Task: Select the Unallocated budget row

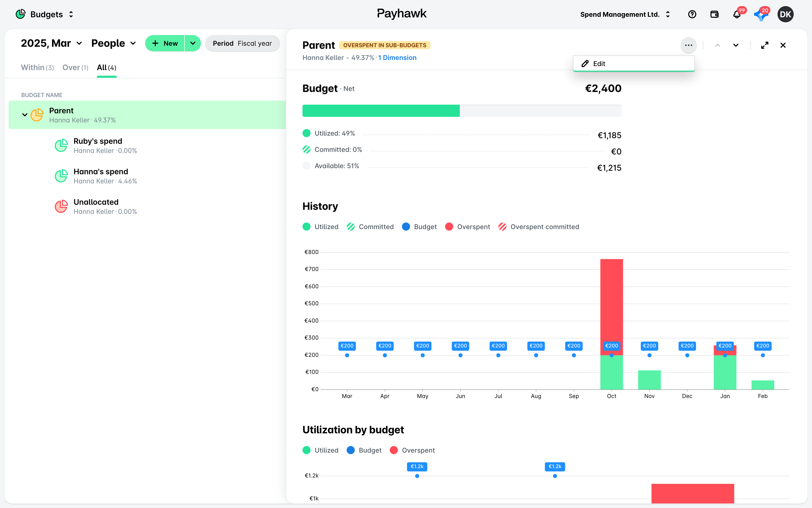Action: pyautogui.click(x=147, y=207)
